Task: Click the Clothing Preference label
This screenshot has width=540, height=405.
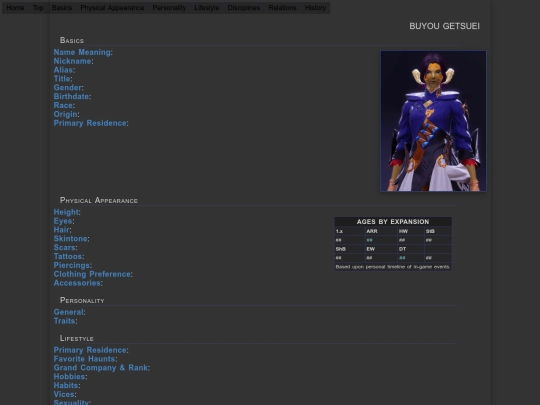Action: tap(92, 274)
